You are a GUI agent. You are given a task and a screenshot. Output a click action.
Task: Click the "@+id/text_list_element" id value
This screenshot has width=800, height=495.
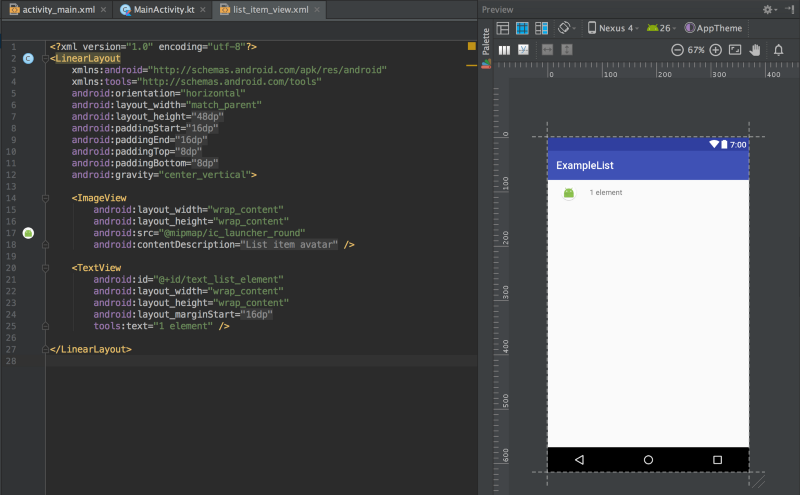[x=218, y=280]
